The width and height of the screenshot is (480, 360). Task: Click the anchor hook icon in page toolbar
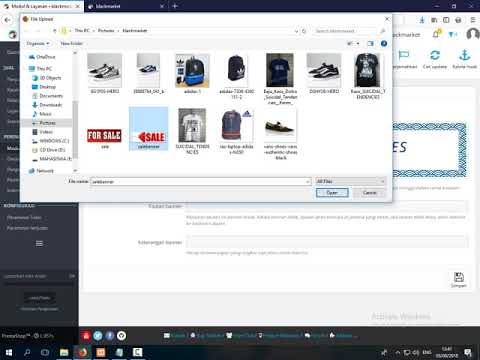(465, 55)
